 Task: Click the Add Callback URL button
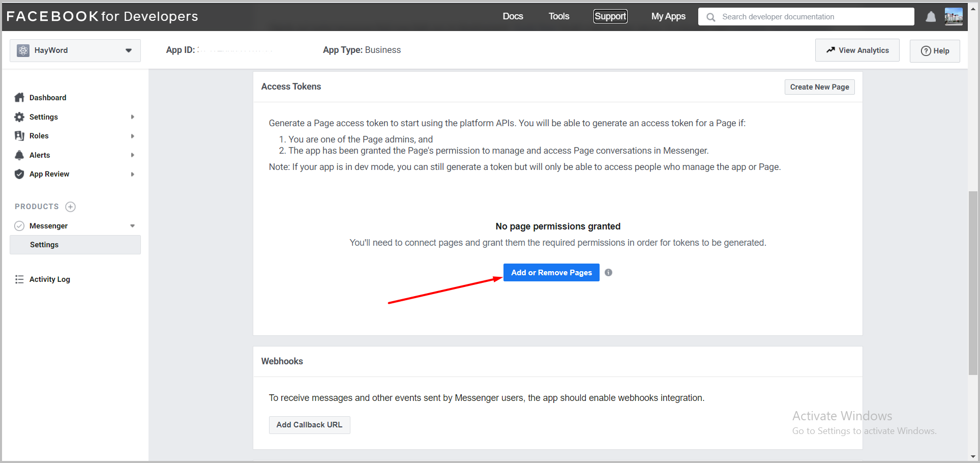pos(309,425)
